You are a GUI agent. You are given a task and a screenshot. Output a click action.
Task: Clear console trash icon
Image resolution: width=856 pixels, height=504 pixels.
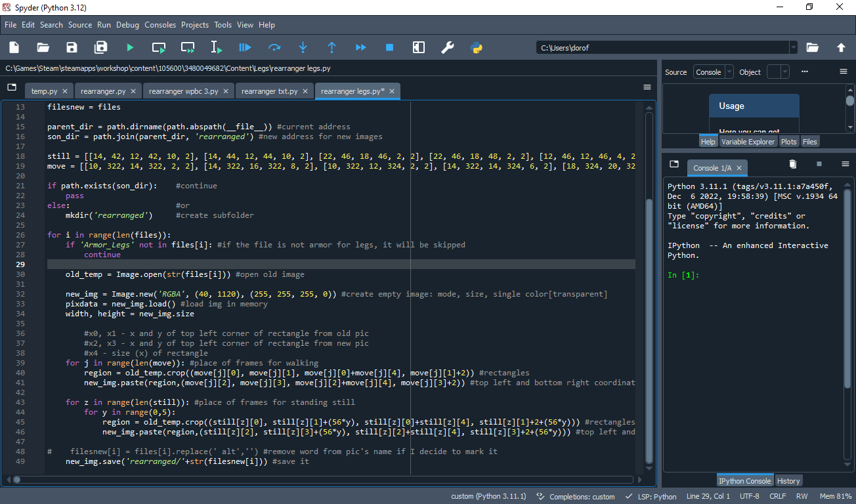[792, 164]
